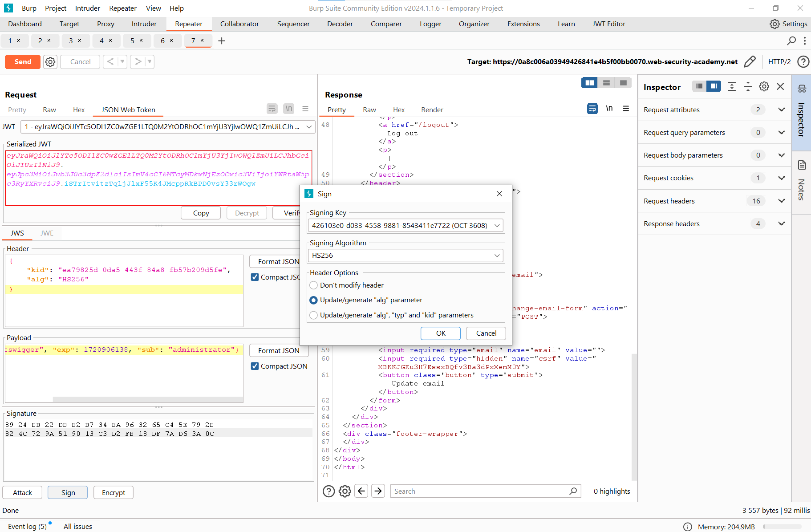Screen dimensions: 811x532
Task: Open search magnifier in Repeater tab bar
Action: [791, 41]
